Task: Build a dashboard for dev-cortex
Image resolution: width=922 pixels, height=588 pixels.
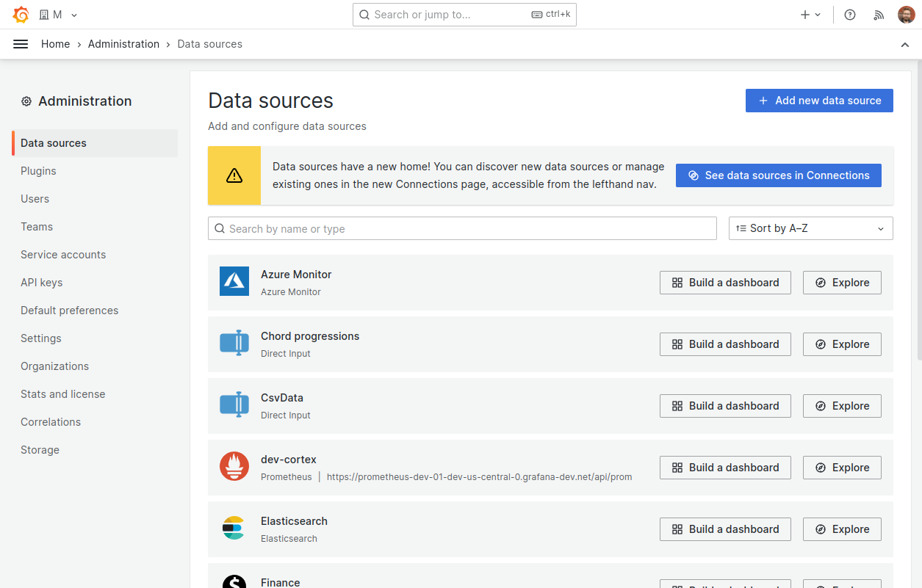Action: [725, 468]
